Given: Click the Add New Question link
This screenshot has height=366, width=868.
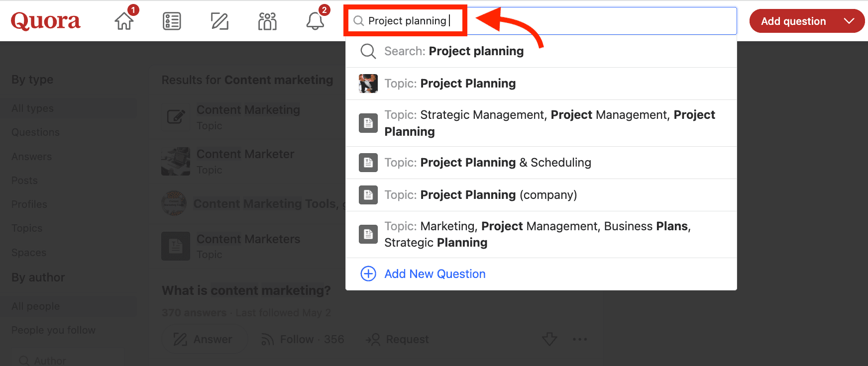Looking at the screenshot, I should coord(434,274).
